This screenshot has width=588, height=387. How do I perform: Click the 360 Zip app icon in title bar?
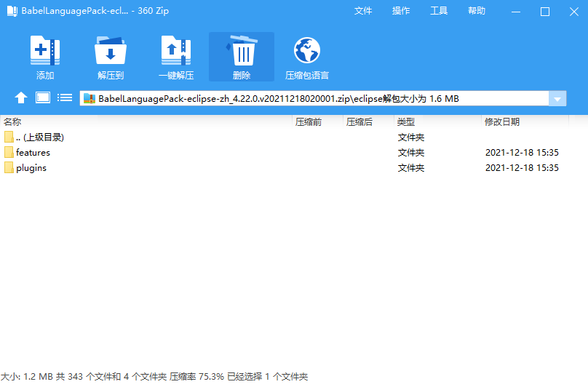[x=12, y=11]
